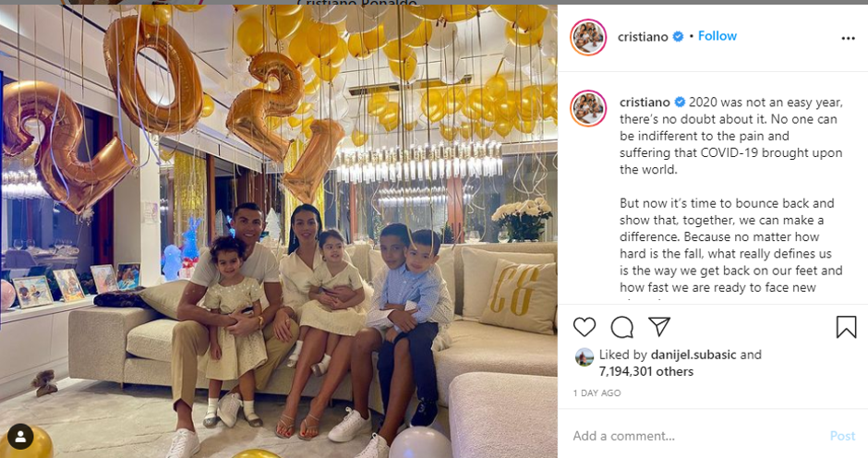Open the three-dot more options menu
Image resolution: width=868 pixels, height=458 pixels.
pyautogui.click(x=848, y=38)
